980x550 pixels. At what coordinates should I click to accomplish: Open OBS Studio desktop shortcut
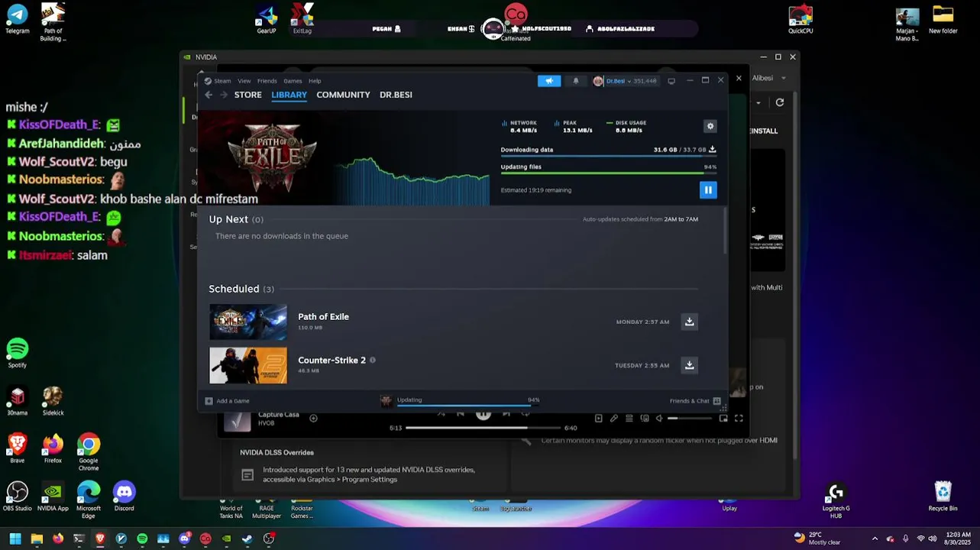18,496
